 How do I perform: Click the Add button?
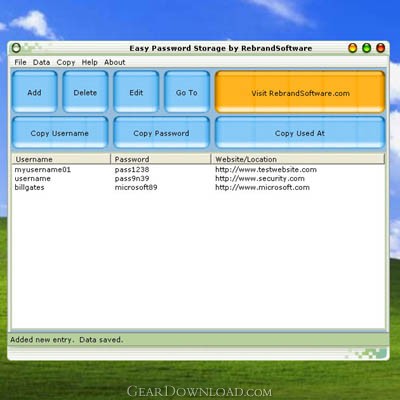click(35, 92)
